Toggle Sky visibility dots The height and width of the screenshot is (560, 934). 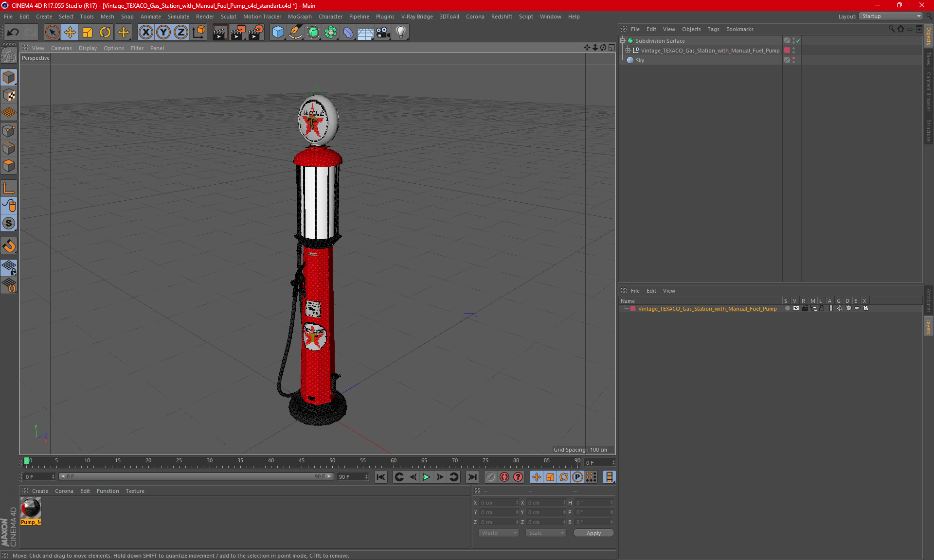793,60
